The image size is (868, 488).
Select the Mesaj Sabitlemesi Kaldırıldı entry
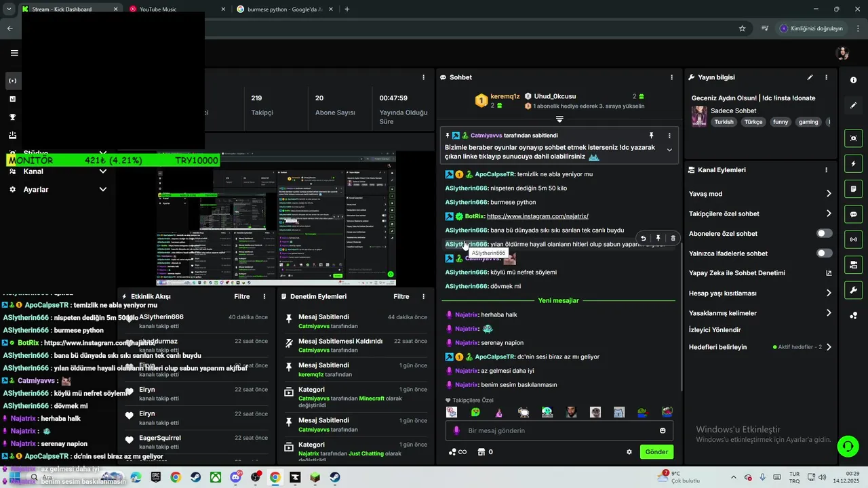(x=355, y=346)
